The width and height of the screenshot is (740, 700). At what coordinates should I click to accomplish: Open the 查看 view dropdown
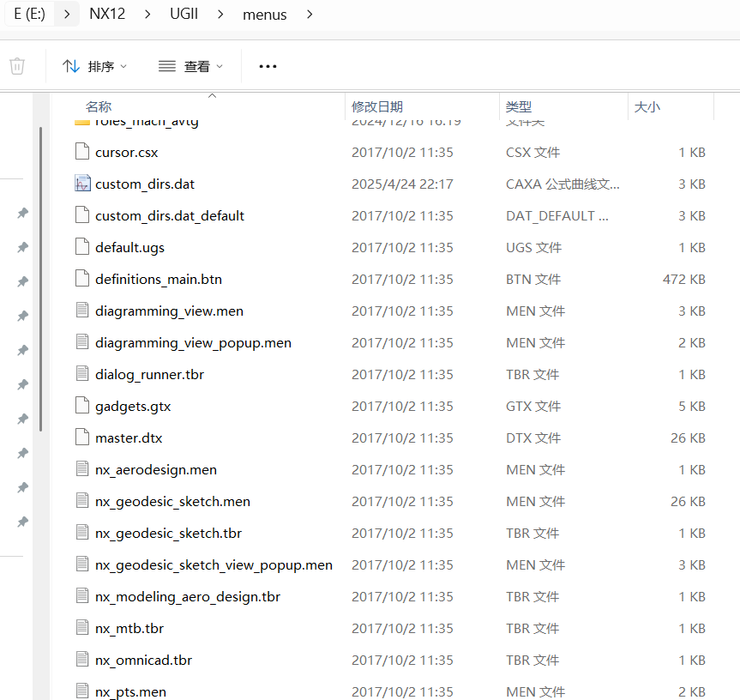coord(190,66)
